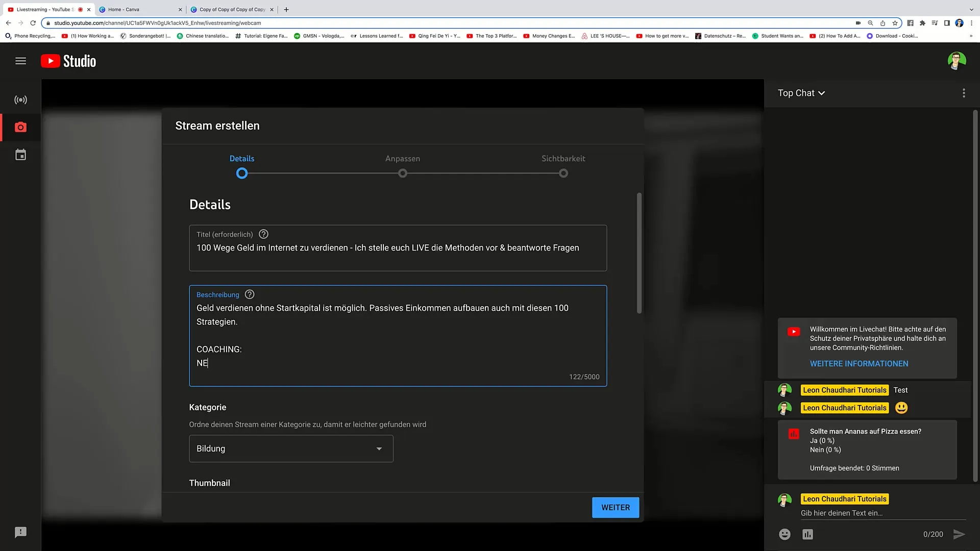The width and height of the screenshot is (980, 551).
Task: Switch to the Sichtbarkeit step tab
Action: click(563, 159)
